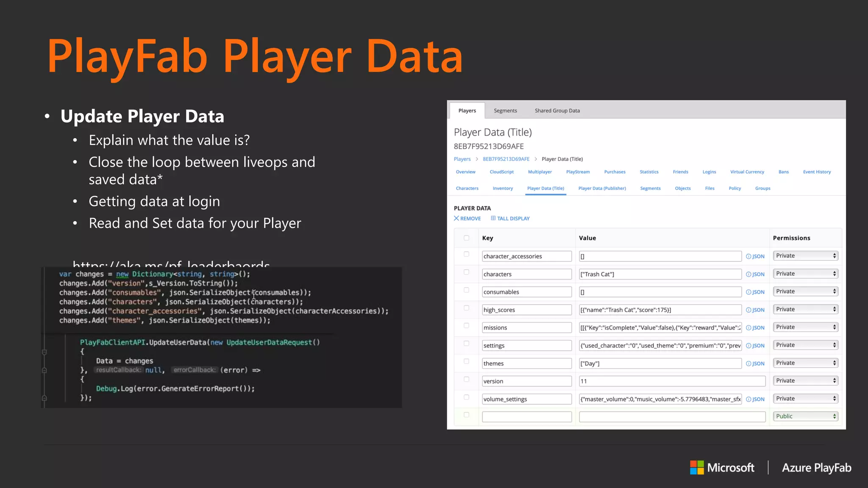Open JSON viewer for character_accessories row

coord(755,256)
